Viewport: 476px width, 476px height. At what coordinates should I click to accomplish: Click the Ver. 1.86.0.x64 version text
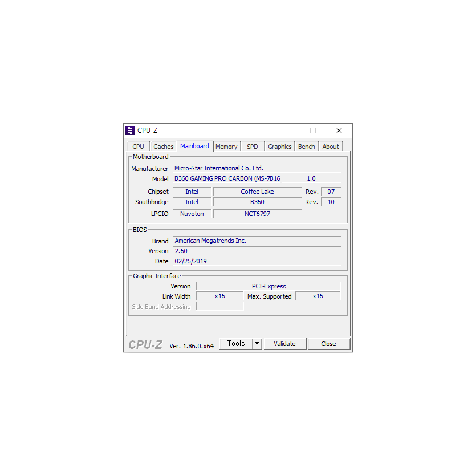pyautogui.click(x=192, y=346)
